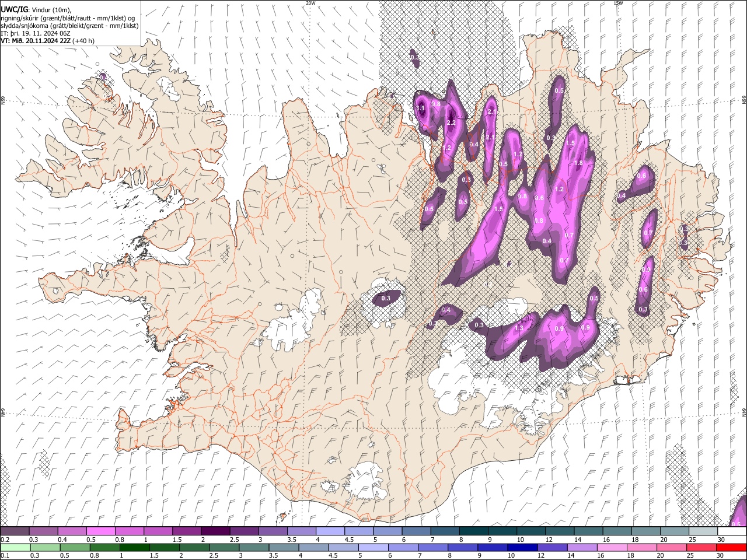Select the 'Vindur (10m)' header text
Image resolution: width=747 pixels, height=560 pixels.
pyautogui.click(x=50, y=10)
